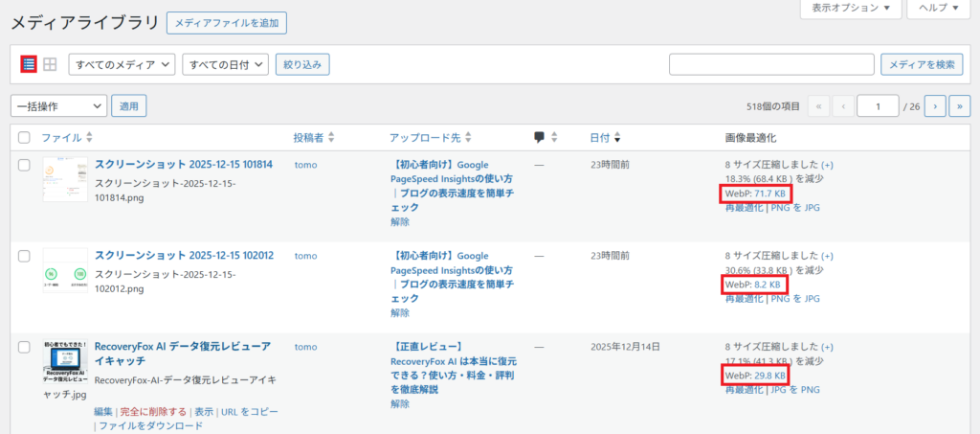Sort by ファイル column arrows
The image size is (980, 434).
(x=90, y=138)
